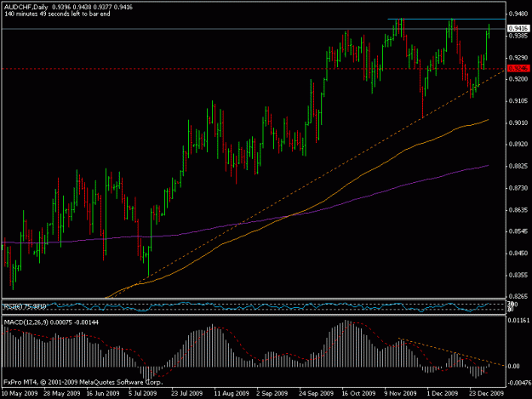The image size is (532, 399).
Task: Click the 10 May 2009 date label
Action: [x=20, y=393]
